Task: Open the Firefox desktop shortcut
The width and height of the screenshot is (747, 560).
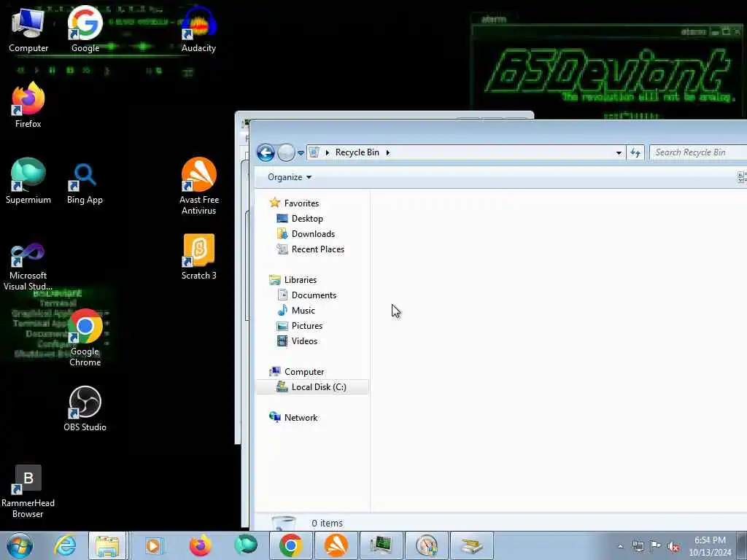Action: pos(28,105)
